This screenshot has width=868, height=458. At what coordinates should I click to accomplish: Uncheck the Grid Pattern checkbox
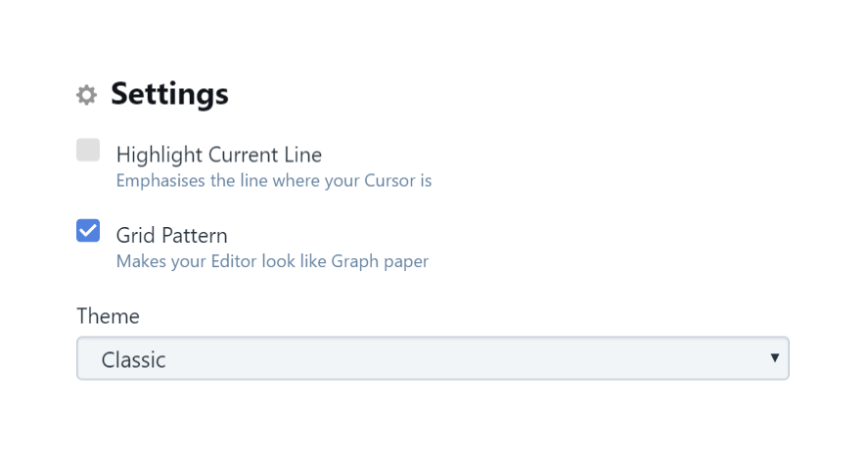(88, 230)
